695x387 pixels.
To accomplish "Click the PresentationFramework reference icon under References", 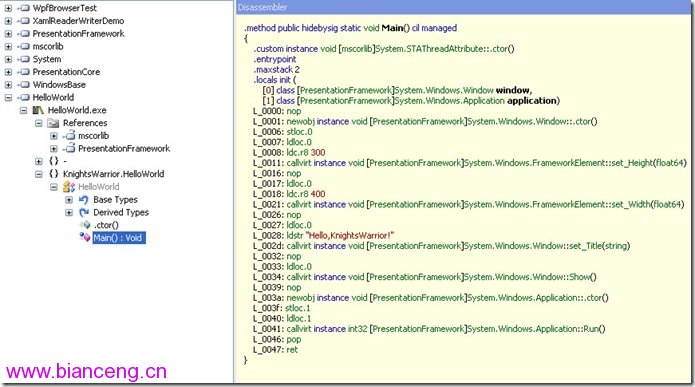I will pos(70,149).
